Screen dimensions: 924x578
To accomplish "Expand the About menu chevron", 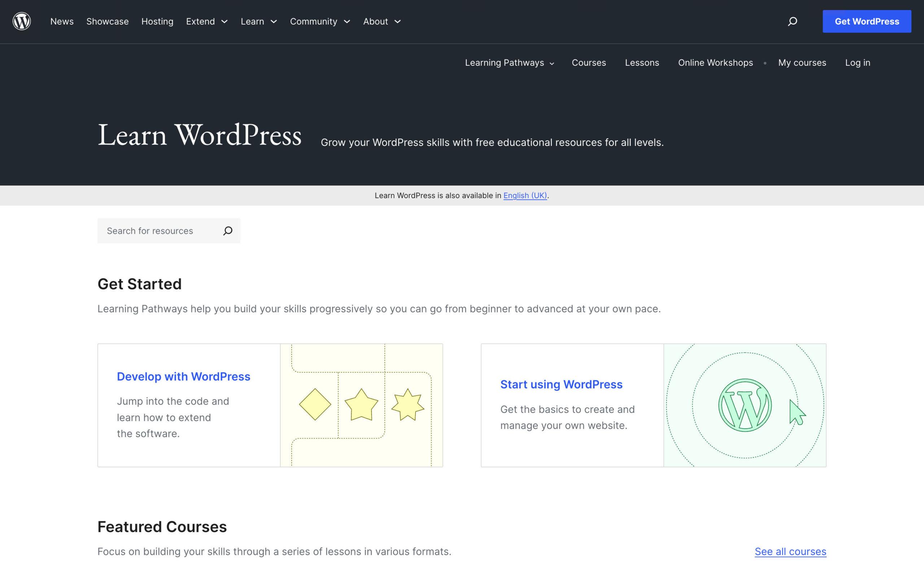I will click(x=397, y=22).
